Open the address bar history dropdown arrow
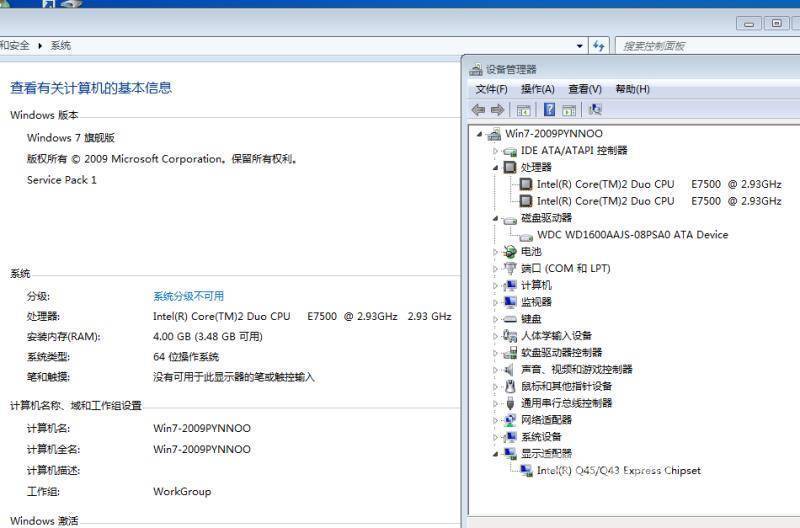This screenshot has height=528, width=800. (580, 46)
